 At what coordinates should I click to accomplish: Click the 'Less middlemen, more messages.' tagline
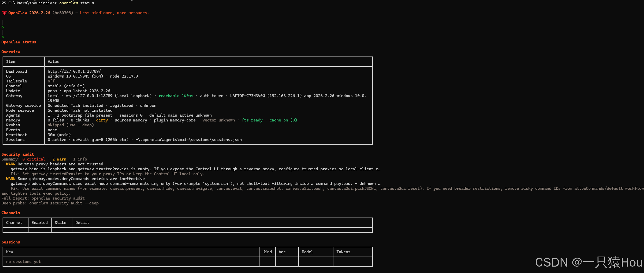point(114,13)
